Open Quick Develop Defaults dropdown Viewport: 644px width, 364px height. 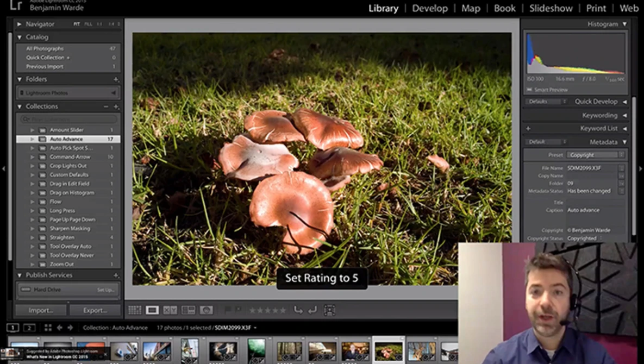coord(547,102)
